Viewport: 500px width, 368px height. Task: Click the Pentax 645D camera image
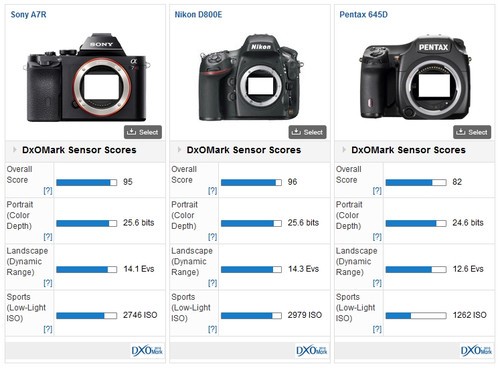point(416,78)
